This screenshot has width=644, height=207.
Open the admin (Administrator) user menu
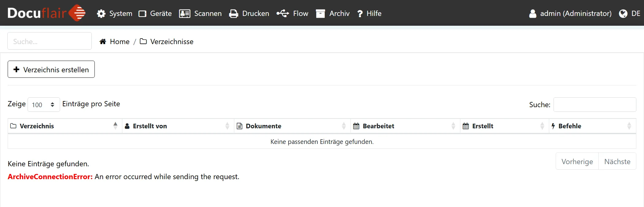pos(570,13)
